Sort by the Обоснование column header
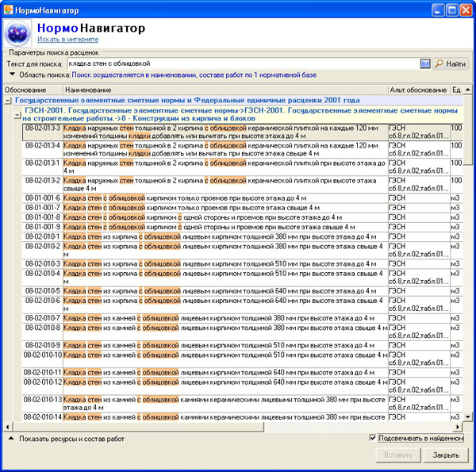Viewport: 476px width, 472px height. click(x=33, y=90)
